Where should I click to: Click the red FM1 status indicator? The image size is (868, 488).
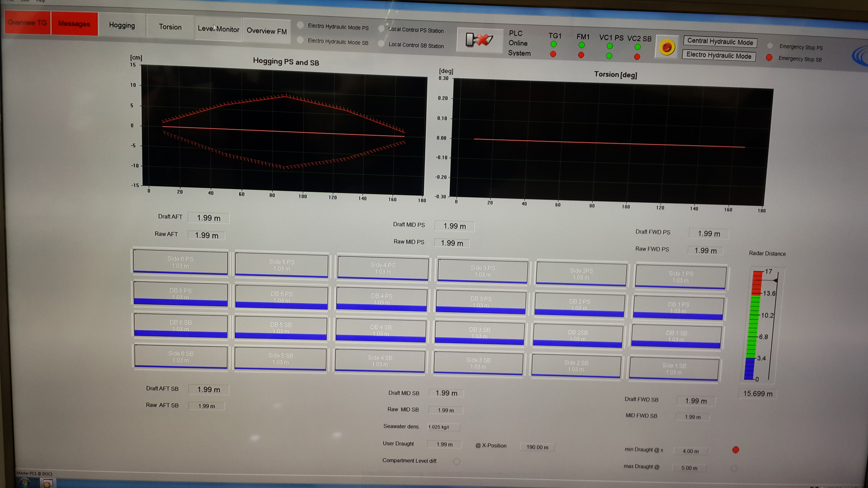(581, 55)
